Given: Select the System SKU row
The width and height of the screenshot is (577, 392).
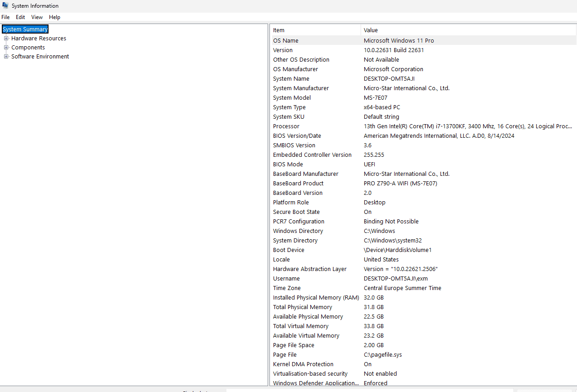Looking at the screenshot, I should [424, 117].
